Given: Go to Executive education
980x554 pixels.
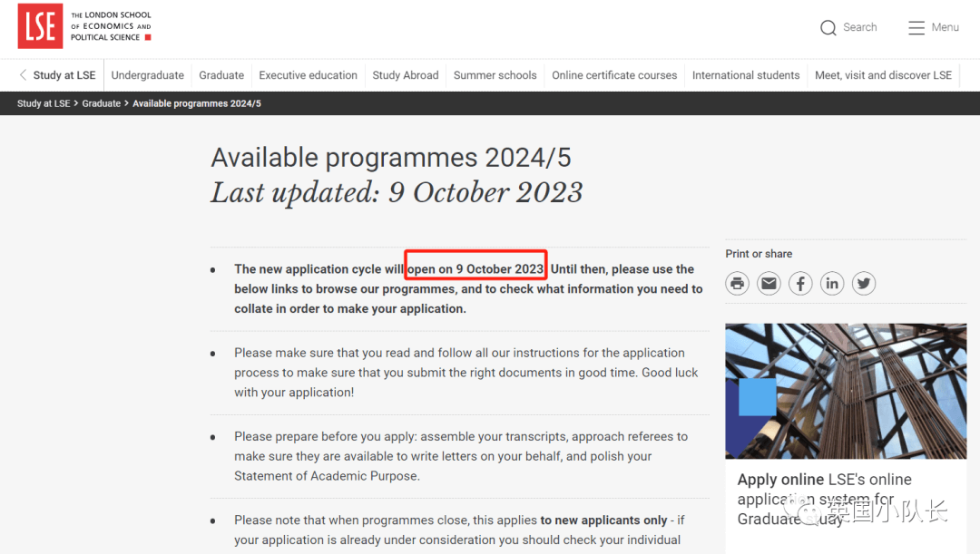Looking at the screenshot, I should pyautogui.click(x=309, y=75).
